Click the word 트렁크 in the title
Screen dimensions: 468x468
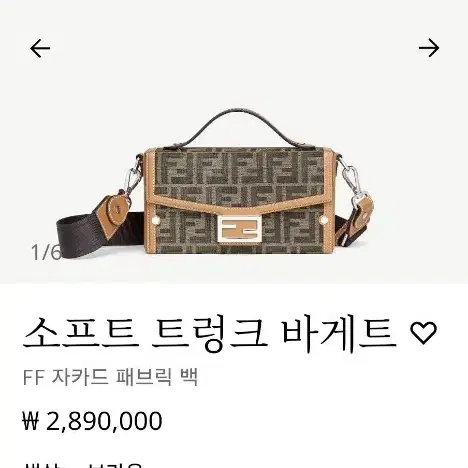(209, 334)
